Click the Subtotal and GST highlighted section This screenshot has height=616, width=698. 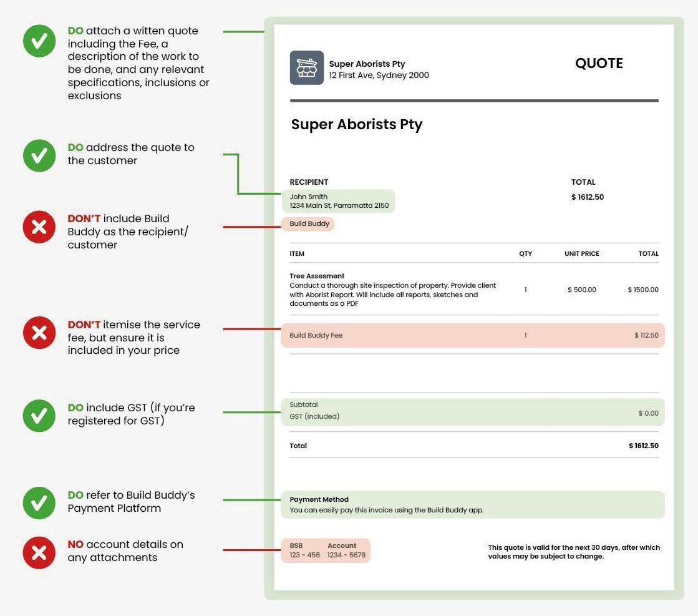tap(473, 412)
